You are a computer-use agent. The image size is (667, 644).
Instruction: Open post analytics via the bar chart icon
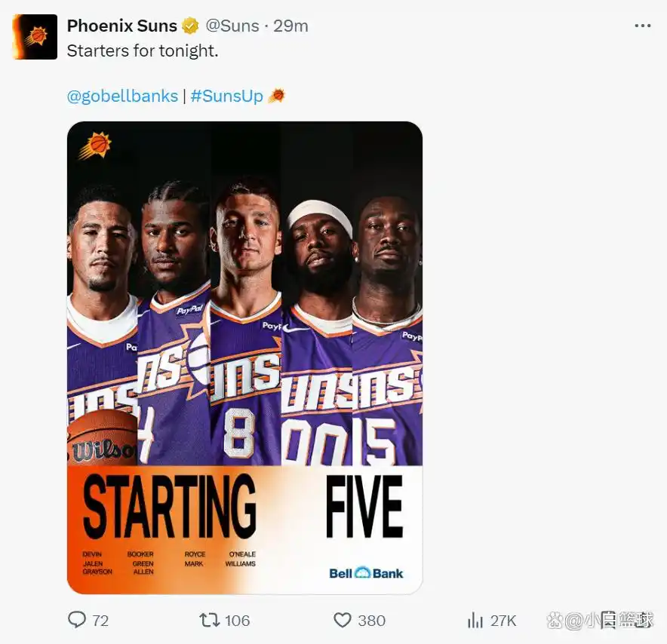tap(477, 620)
